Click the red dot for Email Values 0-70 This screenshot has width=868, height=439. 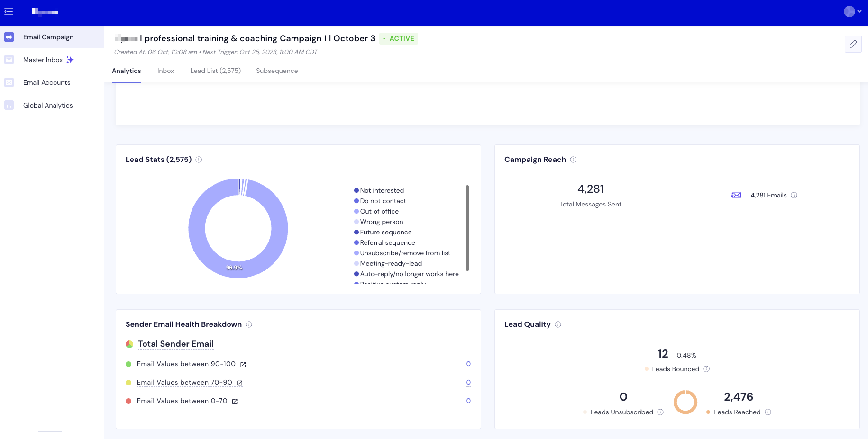(128, 401)
